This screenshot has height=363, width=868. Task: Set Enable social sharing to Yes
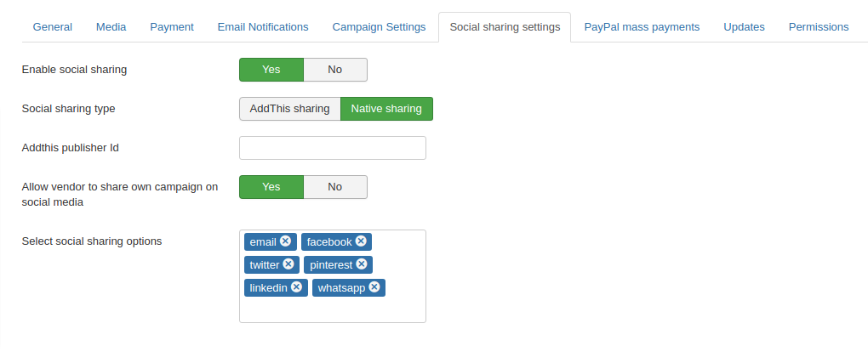271,70
